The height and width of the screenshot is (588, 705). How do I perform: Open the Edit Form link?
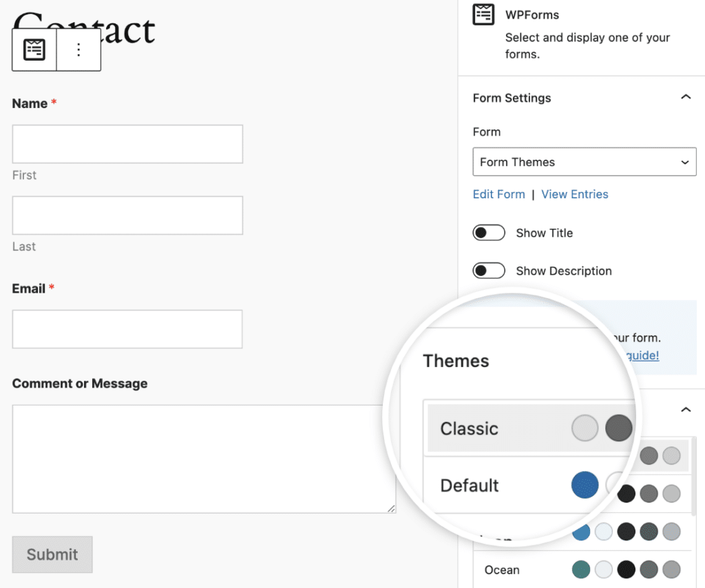click(x=498, y=194)
